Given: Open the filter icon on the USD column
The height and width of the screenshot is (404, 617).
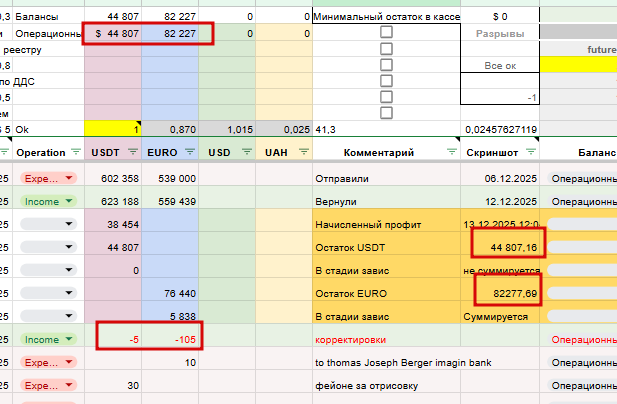Looking at the screenshot, I should pyautogui.click(x=247, y=152).
